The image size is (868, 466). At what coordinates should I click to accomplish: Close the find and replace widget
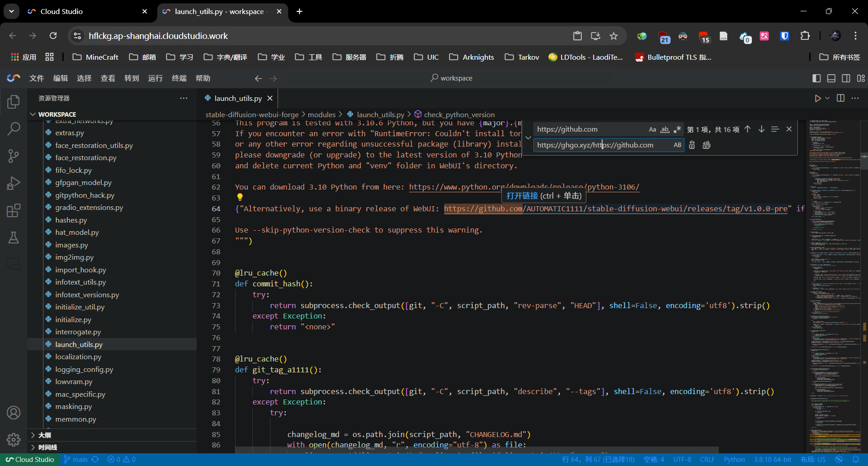[x=789, y=129]
